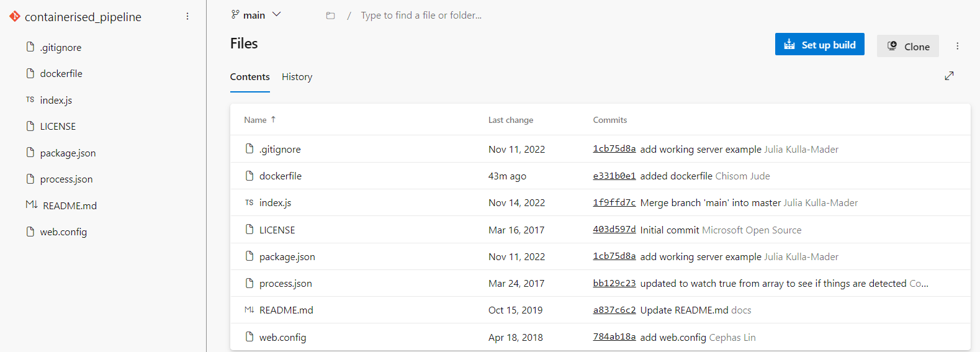Image resolution: width=980 pixels, height=352 pixels.
Task: Open commit 403d597d for LICENSE
Action: pyautogui.click(x=614, y=230)
